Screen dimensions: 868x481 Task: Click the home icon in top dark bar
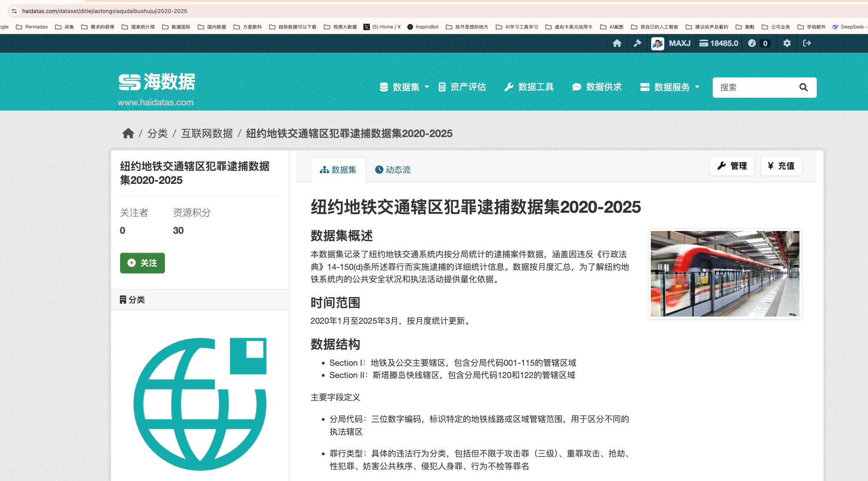click(617, 43)
